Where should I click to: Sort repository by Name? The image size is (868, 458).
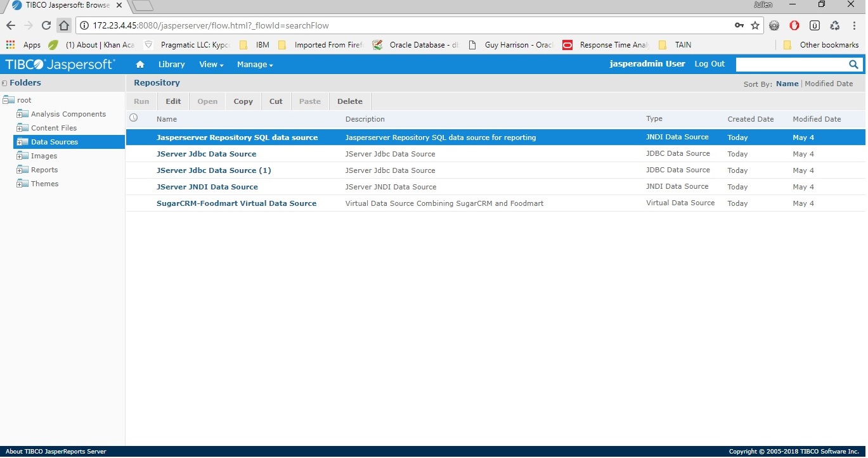(x=787, y=84)
